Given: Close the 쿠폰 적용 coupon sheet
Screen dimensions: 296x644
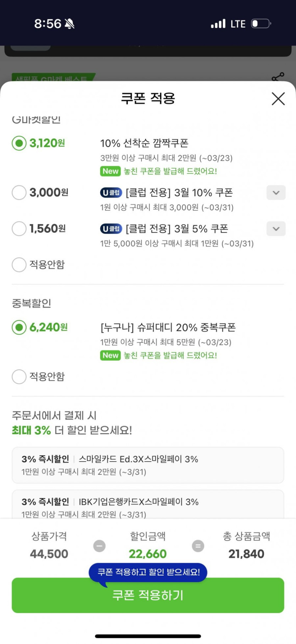Looking at the screenshot, I should [278, 99].
